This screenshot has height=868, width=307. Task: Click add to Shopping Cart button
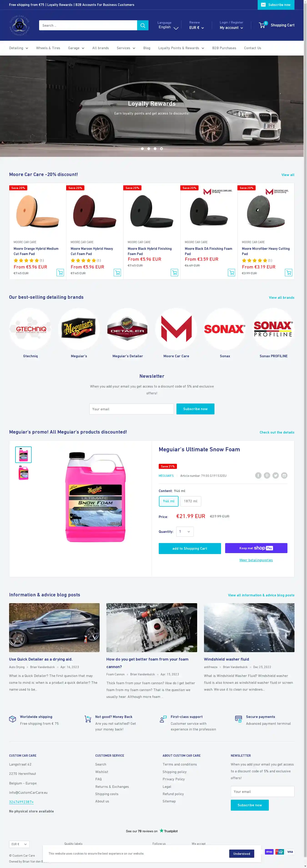[190, 548]
